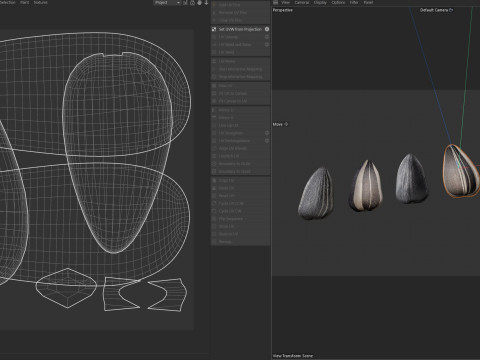Click the lock icon beside the Project dropdown

(192, 3)
